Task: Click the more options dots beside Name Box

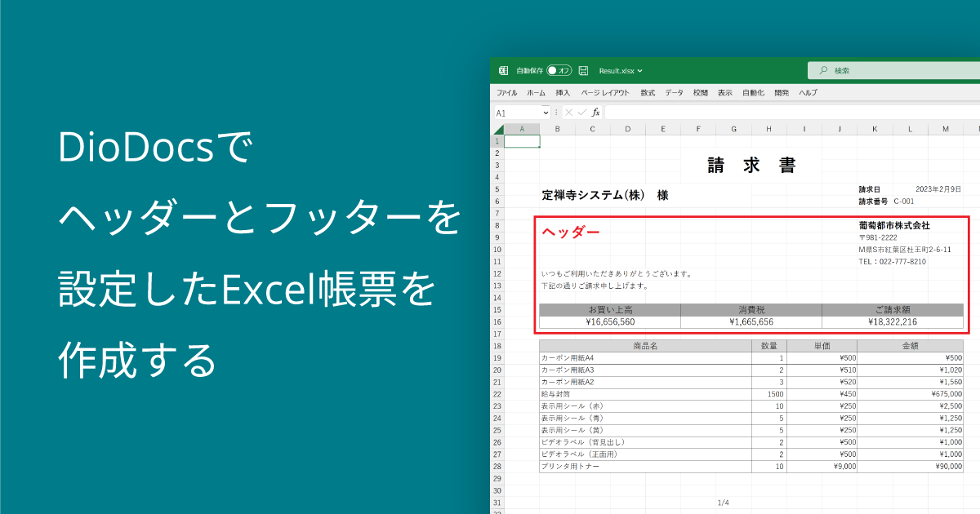Action: [x=556, y=112]
